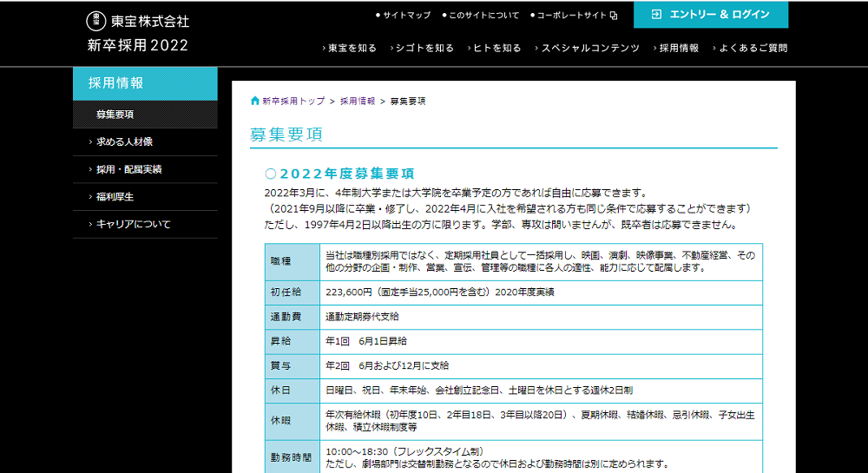
Task: Select 採用・配属実績 in the sidebar
Action: (x=145, y=169)
